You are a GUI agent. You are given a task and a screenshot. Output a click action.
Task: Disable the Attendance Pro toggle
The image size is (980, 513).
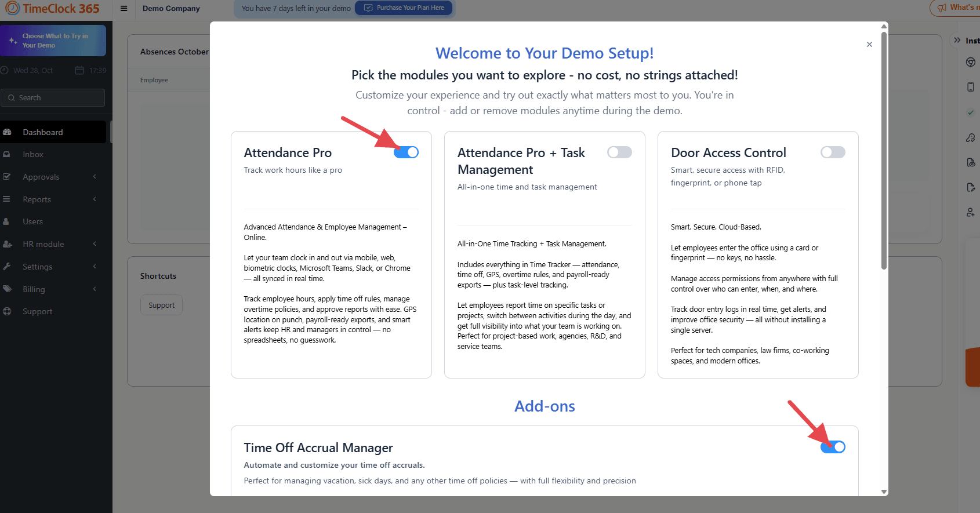(x=406, y=152)
